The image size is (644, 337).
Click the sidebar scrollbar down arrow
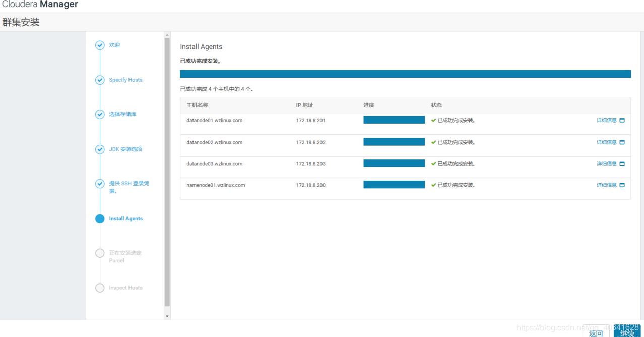click(167, 316)
